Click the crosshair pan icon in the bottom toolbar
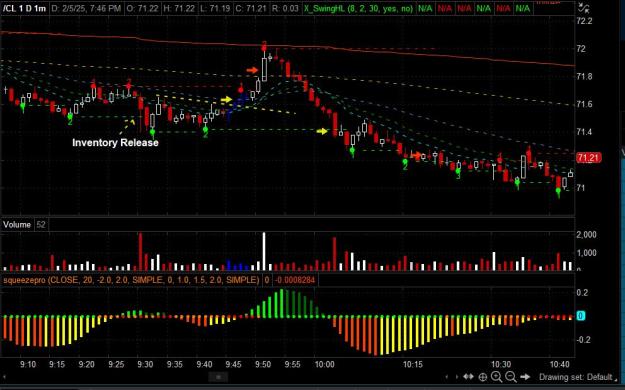625x390 pixels. point(483,377)
